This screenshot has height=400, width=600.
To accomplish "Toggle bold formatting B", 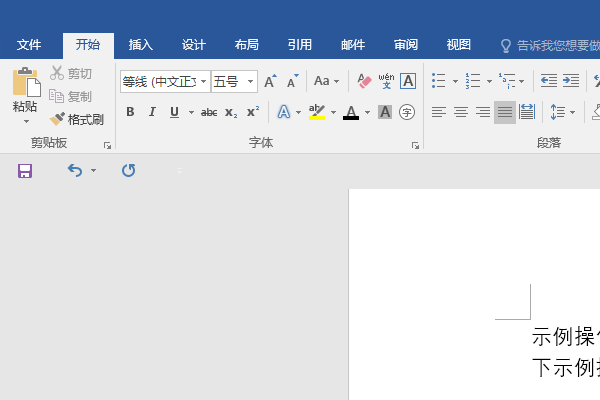I will pos(130,112).
